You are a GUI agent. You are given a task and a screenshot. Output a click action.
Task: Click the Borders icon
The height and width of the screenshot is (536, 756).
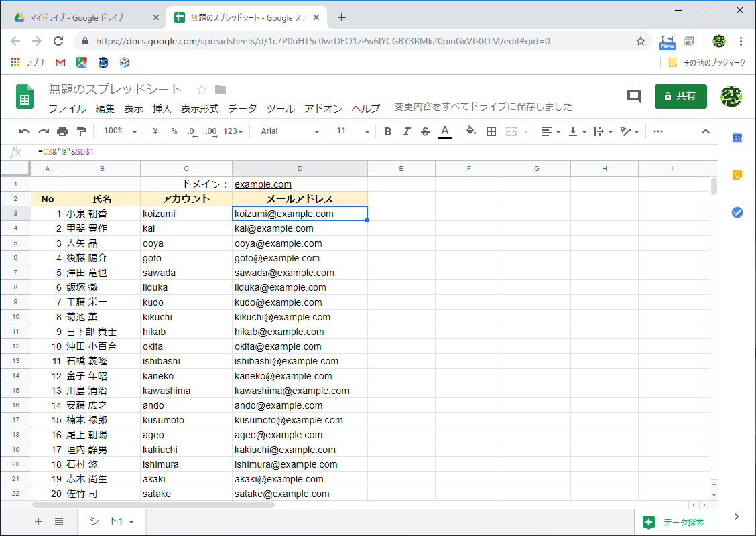coord(491,131)
